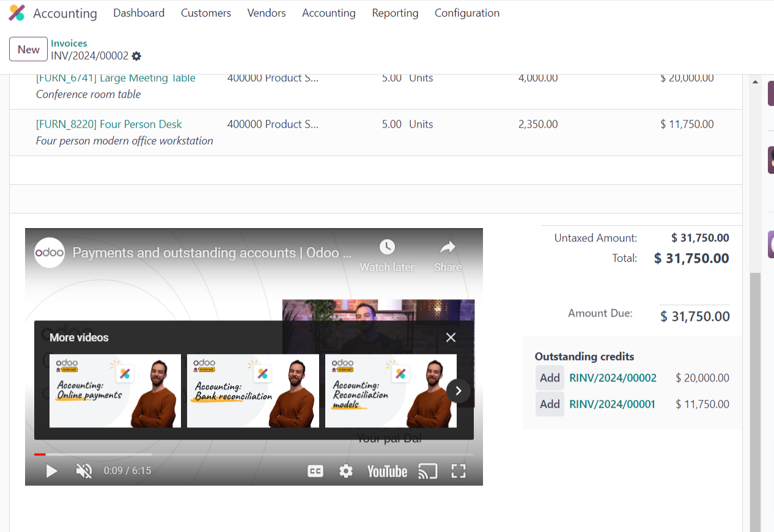This screenshot has width=774, height=532.
Task: Play the YouTube video
Action: pyautogui.click(x=52, y=471)
